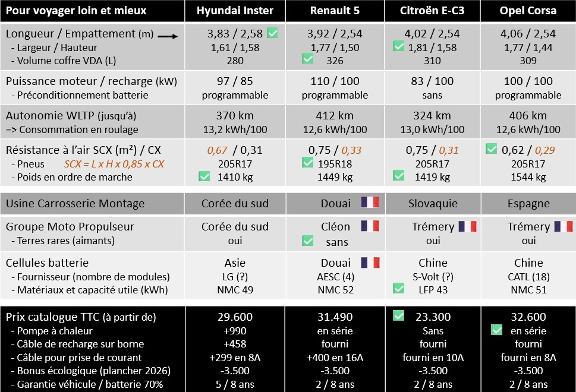576x392 pixels.
Task: Click the black arrow after Longueur / Empattement
Action: [x=168, y=36]
